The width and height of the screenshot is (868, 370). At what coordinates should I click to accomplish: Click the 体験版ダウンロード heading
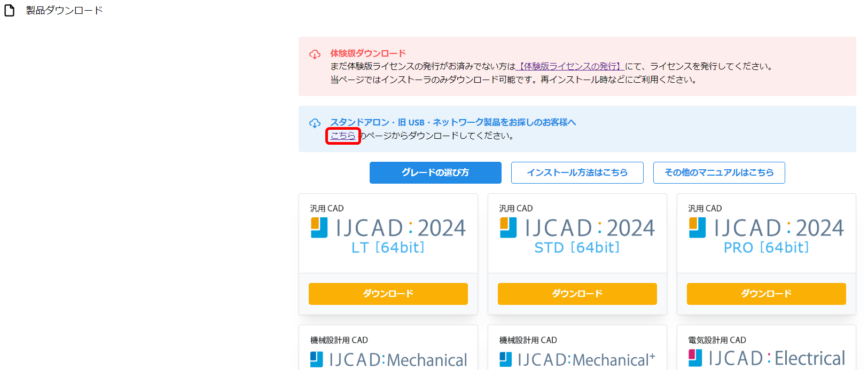[368, 53]
